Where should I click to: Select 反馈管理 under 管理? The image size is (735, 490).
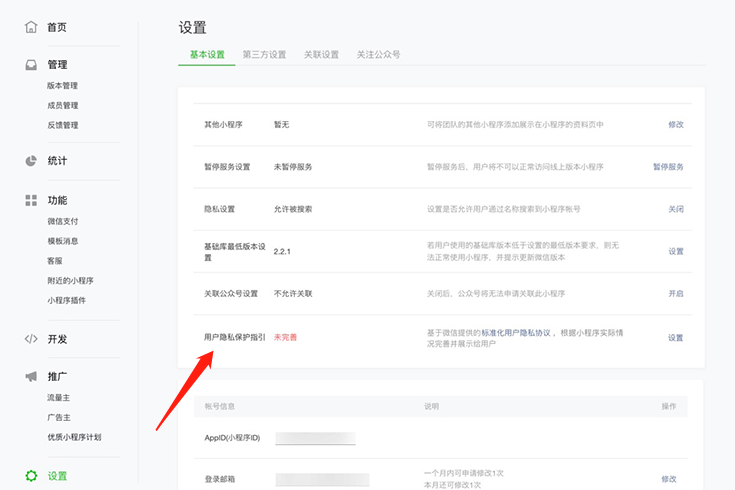62,125
